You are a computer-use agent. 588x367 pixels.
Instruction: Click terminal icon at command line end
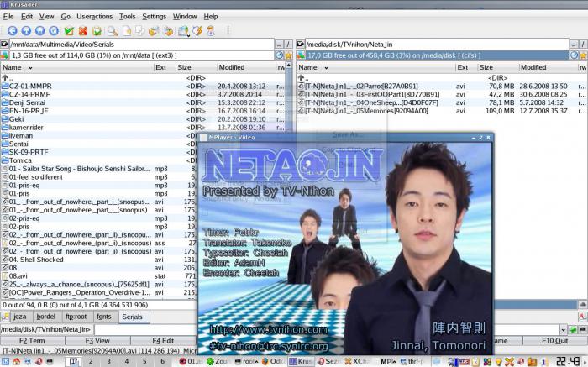[583, 330]
